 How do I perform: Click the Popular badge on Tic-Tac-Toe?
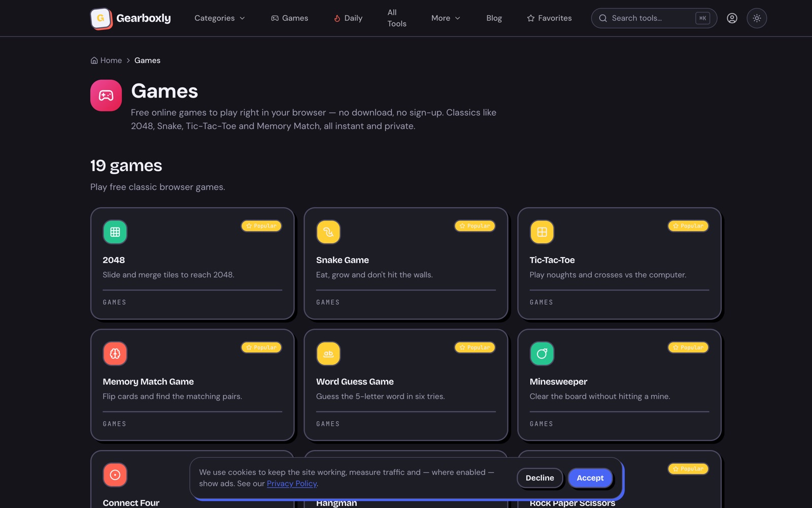coord(688,226)
